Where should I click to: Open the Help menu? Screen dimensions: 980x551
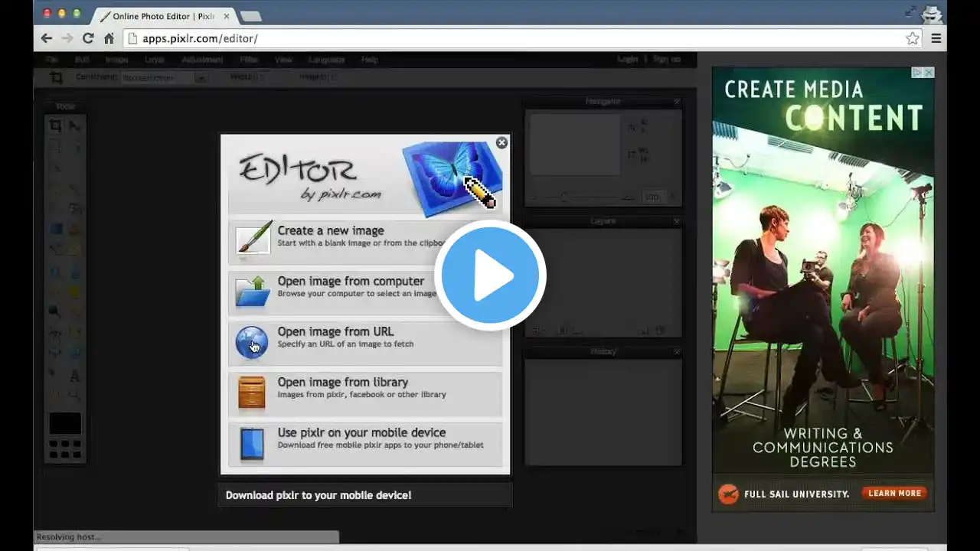coord(370,60)
